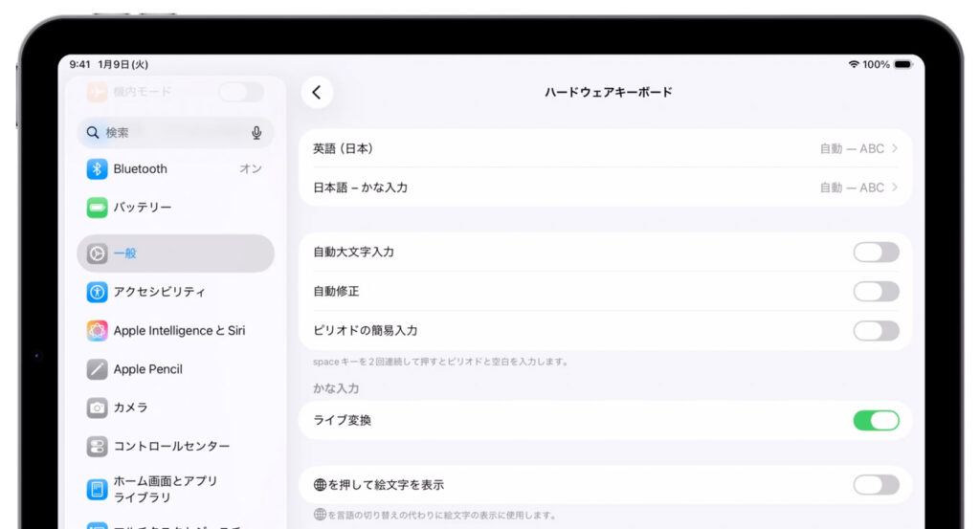Open 日本語 – かな入力 layout row
This screenshot has height=529, width=980.
pyautogui.click(x=605, y=187)
